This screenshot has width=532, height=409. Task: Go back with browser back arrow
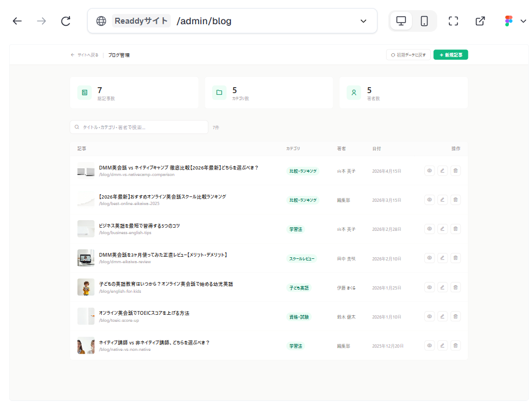[x=17, y=21]
